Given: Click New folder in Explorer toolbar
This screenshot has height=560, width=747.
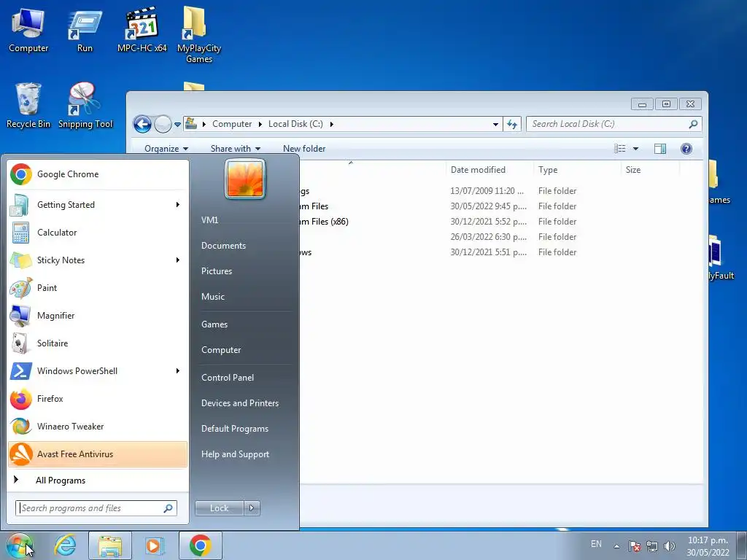Looking at the screenshot, I should pos(304,149).
